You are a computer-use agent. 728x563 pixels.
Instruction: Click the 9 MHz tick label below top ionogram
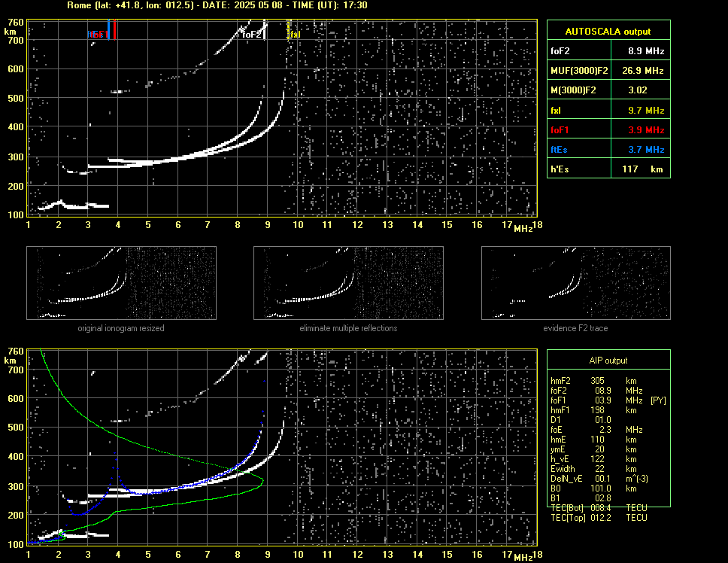(268, 225)
